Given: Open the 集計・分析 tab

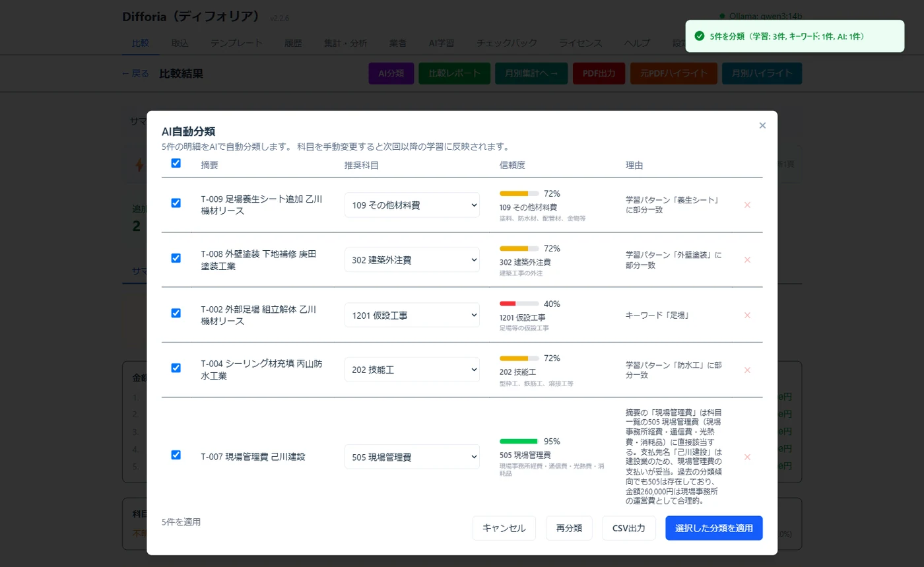Looking at the screenshot, I should pyautogui.click(x=345, y=43).
